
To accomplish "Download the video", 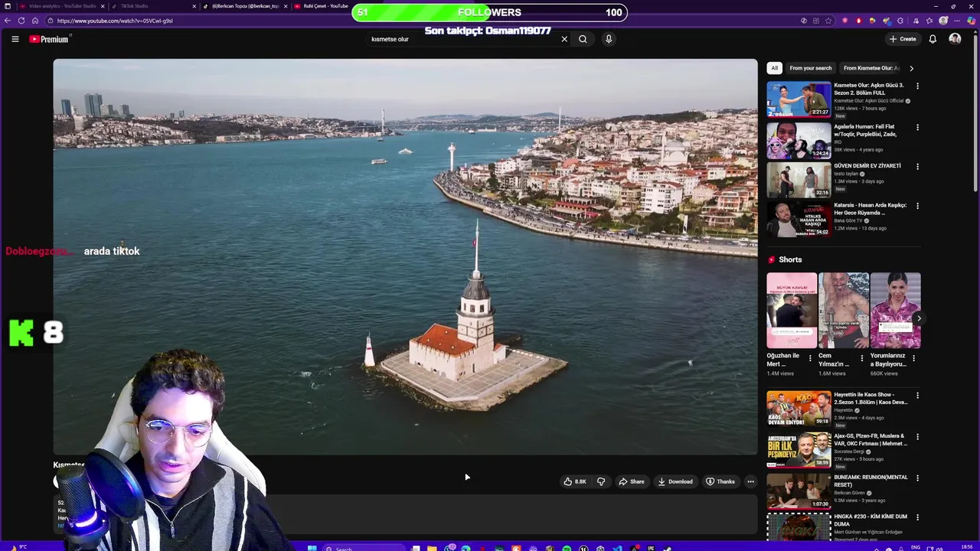I will 675,481.
